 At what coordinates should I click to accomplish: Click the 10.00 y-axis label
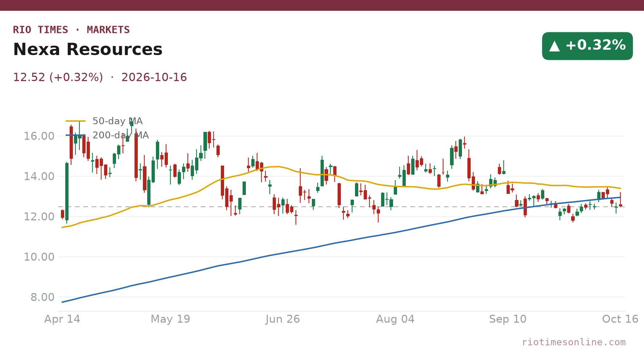click(x=39, y=257)
